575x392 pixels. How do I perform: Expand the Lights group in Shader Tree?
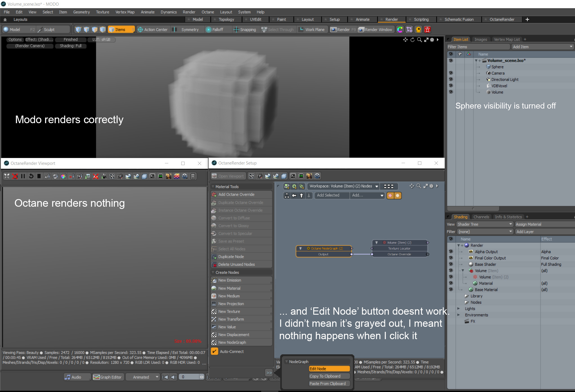458,308
